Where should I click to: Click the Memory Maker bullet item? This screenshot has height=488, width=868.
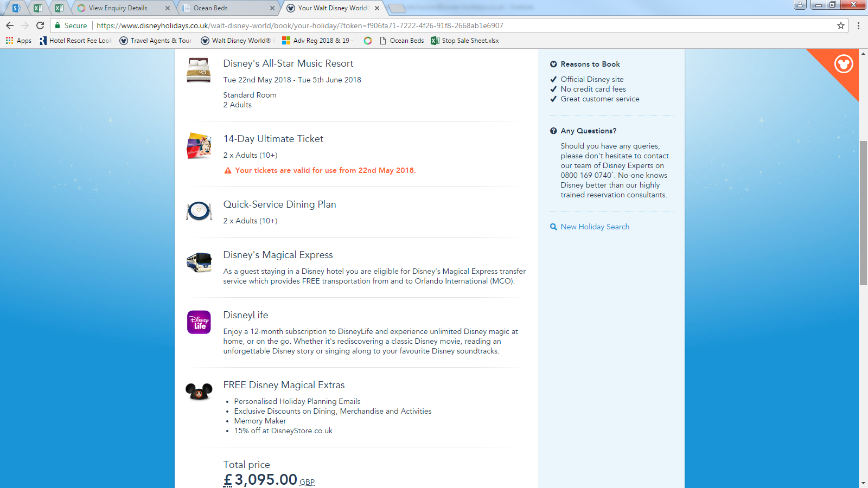(260, 421)
